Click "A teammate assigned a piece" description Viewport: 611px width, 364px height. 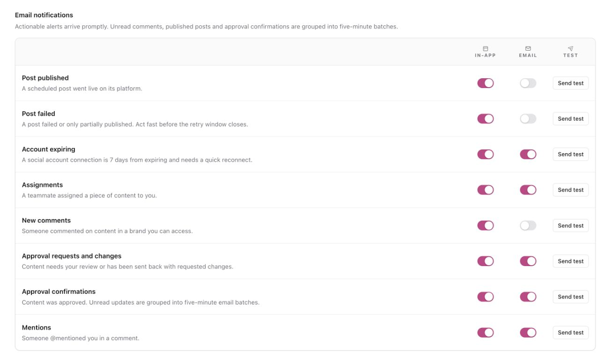[x=89, y=195]
